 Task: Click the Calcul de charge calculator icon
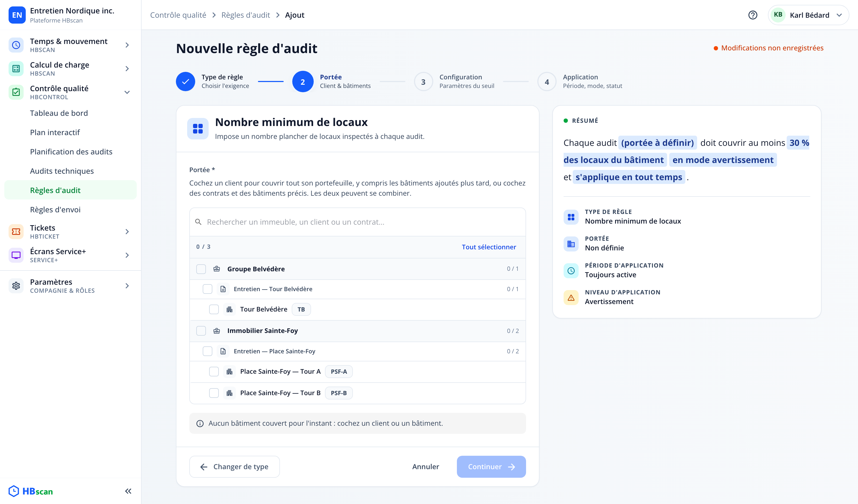(x=16, y=68)
